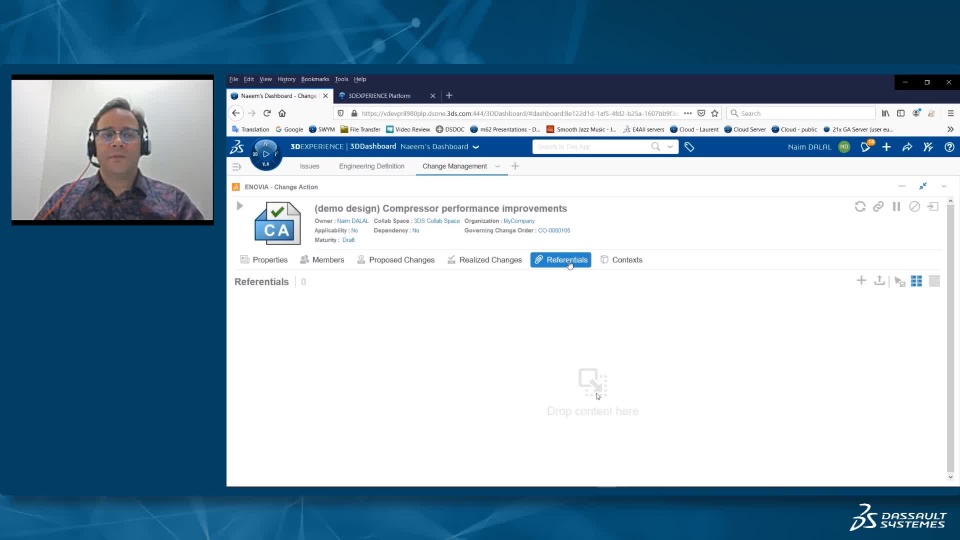Click the owner link Naim DALAL
The image size is (960, 540).
tap(353, 221)
